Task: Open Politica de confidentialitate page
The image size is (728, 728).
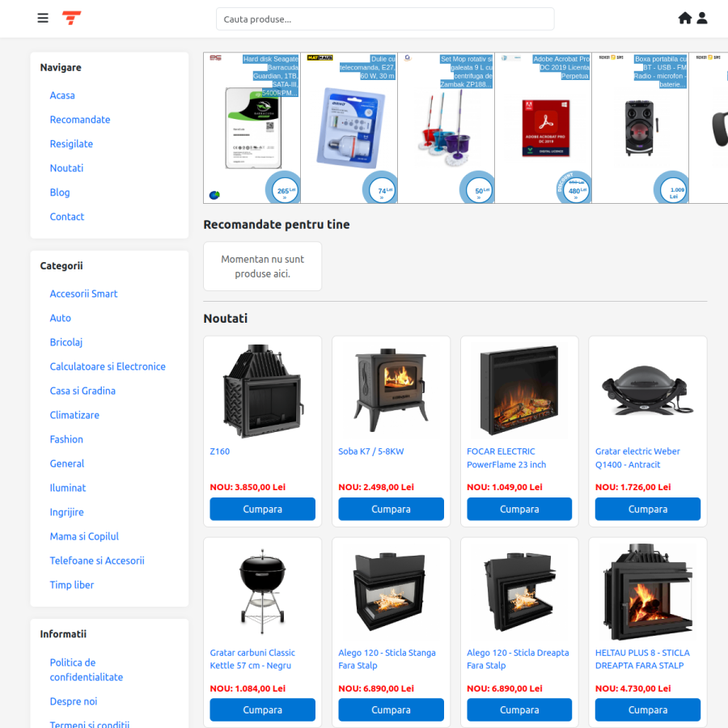Action: 87,670
